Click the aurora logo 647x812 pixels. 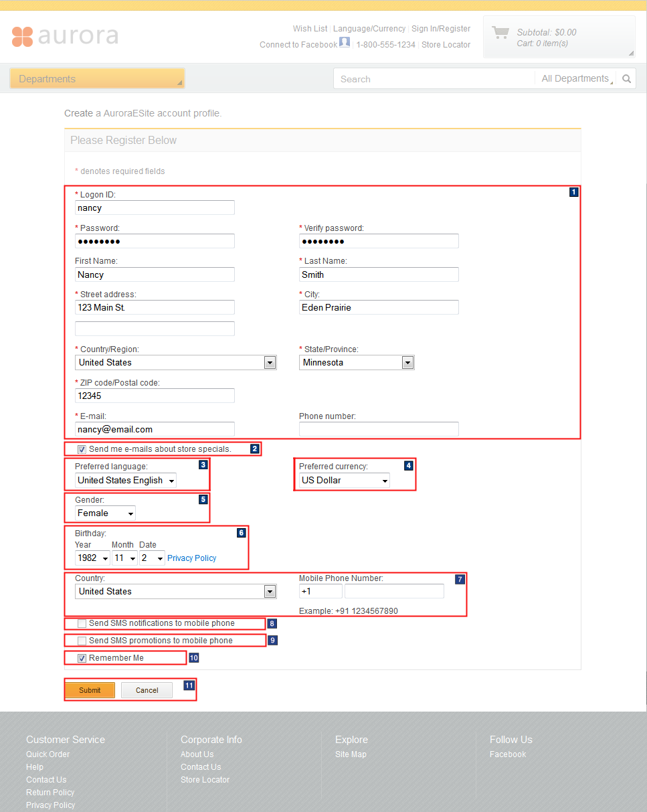point(65,37)
